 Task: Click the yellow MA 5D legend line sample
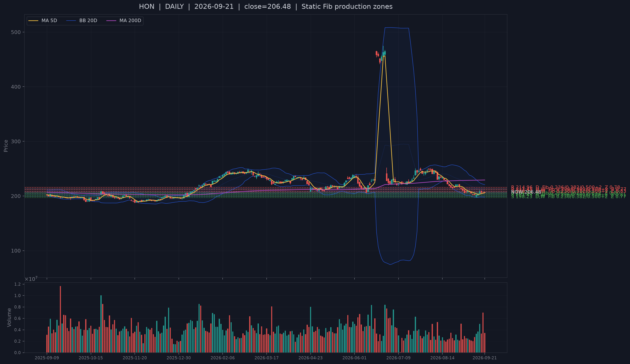click(x=33, y=21)
